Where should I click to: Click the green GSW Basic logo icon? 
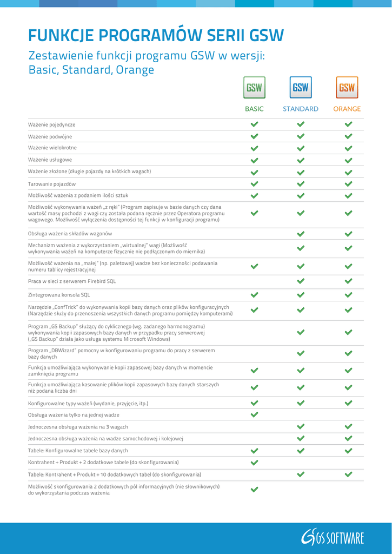click(x=254, y=88)
